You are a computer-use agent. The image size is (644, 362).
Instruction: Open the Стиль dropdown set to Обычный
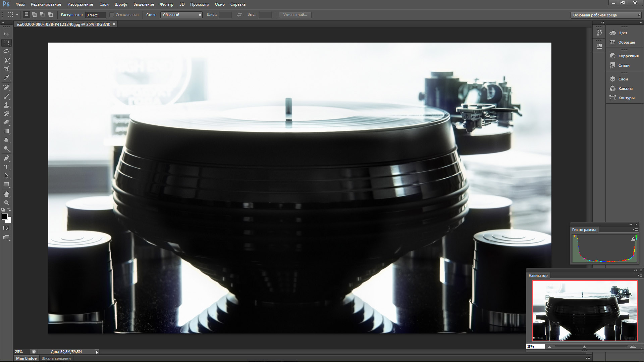[x=181, y=15]
